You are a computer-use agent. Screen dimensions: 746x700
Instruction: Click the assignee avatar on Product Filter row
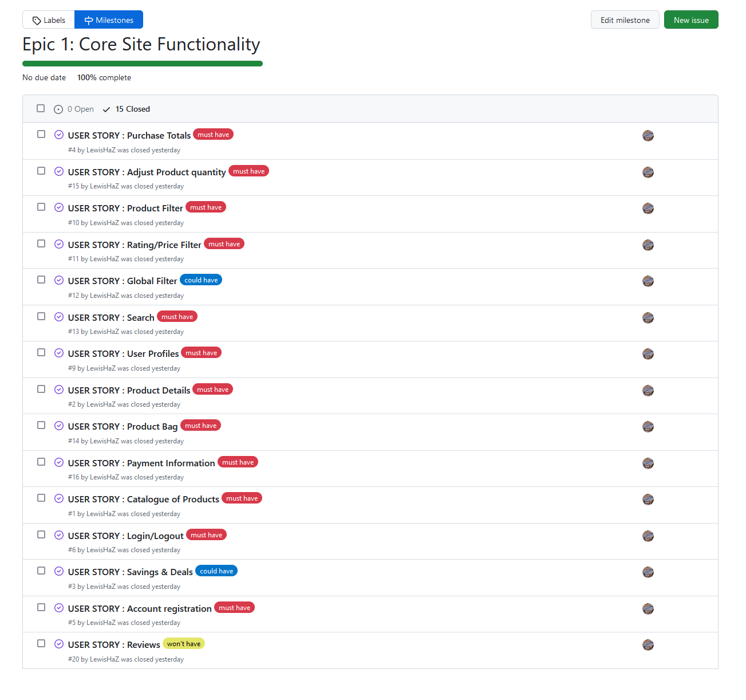(x=648, y=209)
